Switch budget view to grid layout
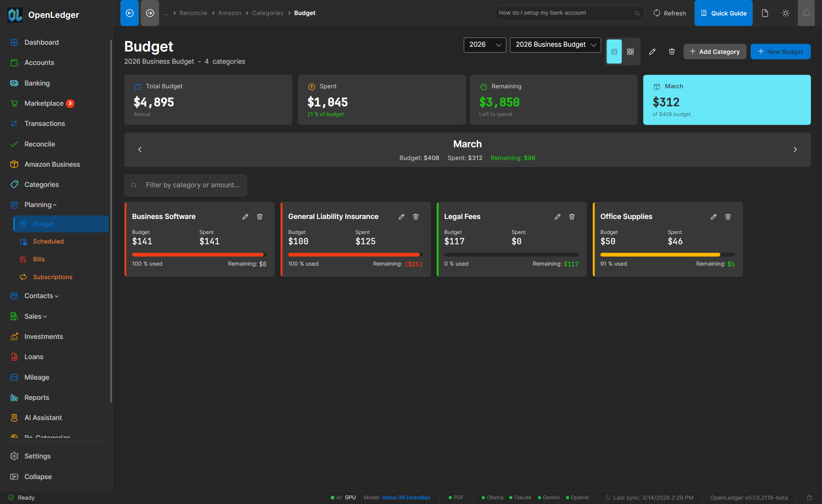822x504 pixels. coord(631,51)
